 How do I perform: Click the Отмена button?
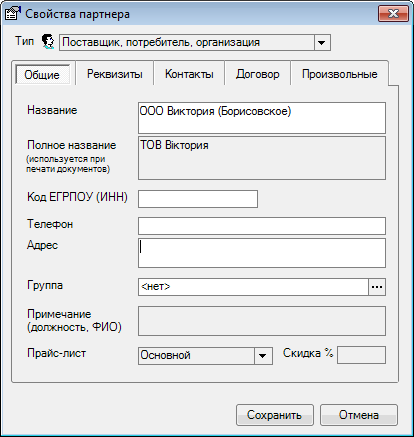(359, 415)
